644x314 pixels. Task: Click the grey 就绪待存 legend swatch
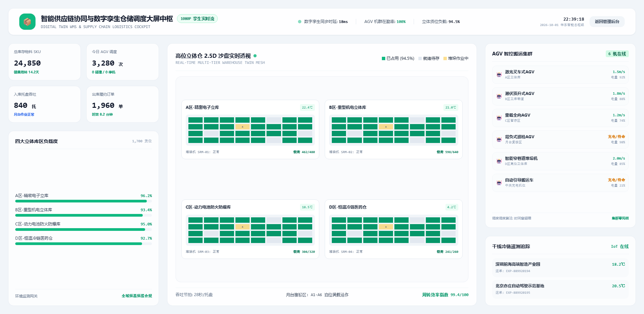(420, 58)
